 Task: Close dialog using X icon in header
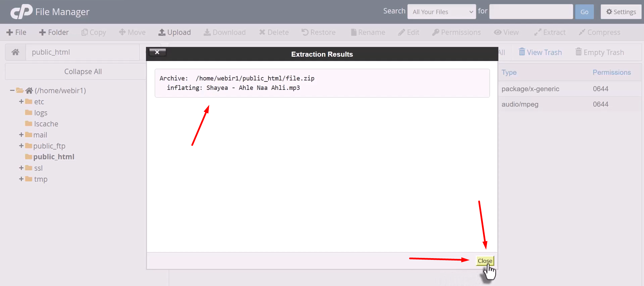pos(157,52)
